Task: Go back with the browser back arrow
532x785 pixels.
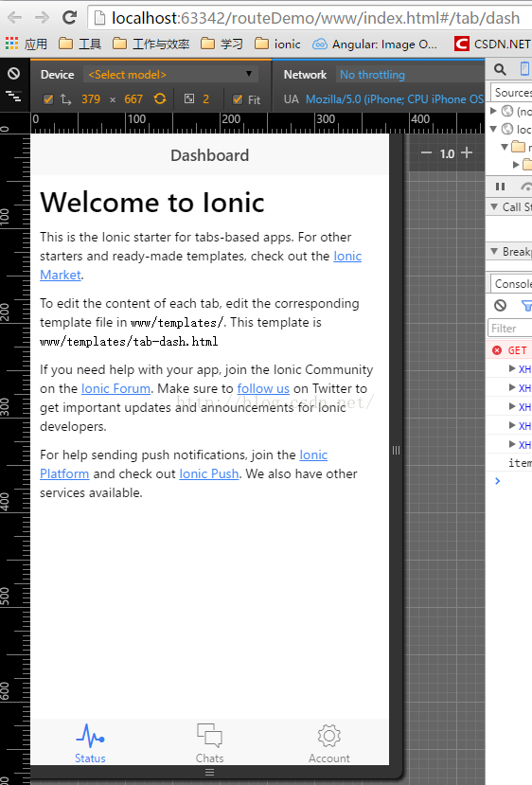Action: tap(14, 18)
